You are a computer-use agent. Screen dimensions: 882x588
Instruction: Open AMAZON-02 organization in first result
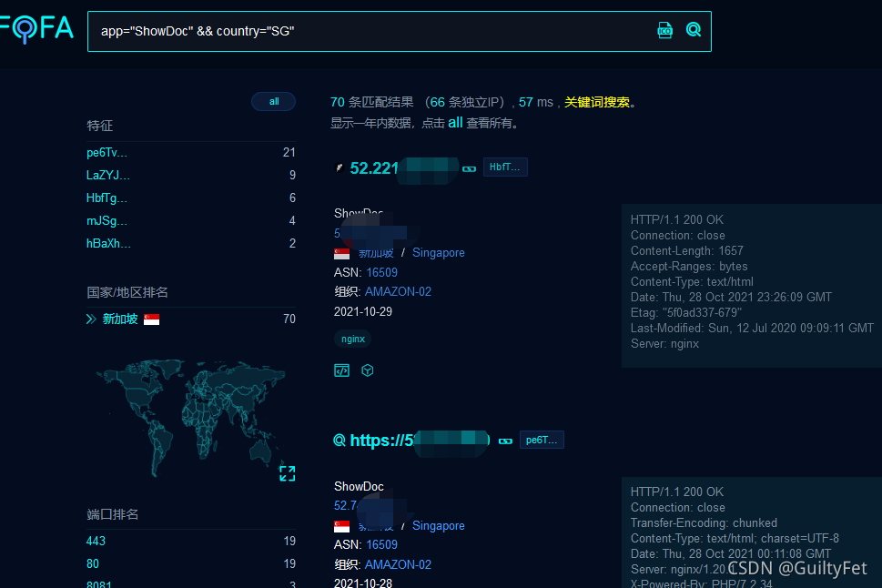click(x=399, y=291)
